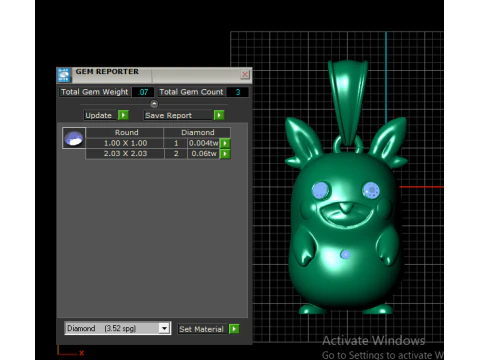Click the green arrow next to Update
The height and width of the screenshot is (360, 480).
point(123,115)
